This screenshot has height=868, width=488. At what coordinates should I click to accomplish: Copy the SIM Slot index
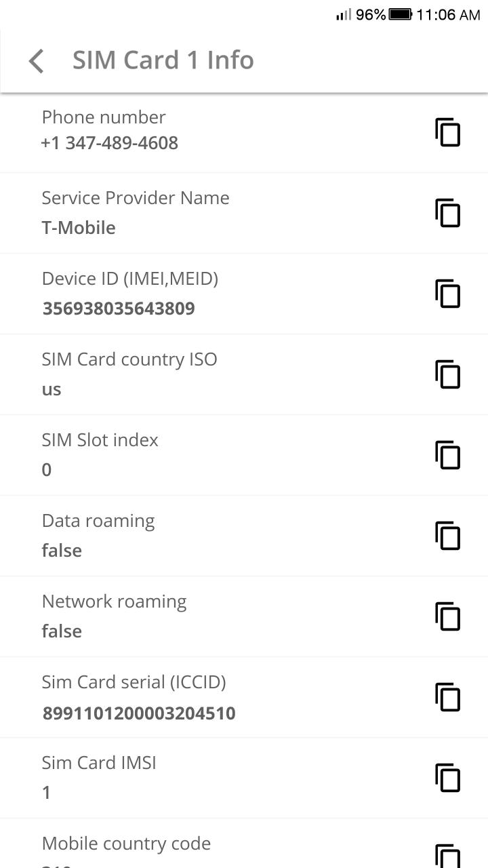point(447,455)
